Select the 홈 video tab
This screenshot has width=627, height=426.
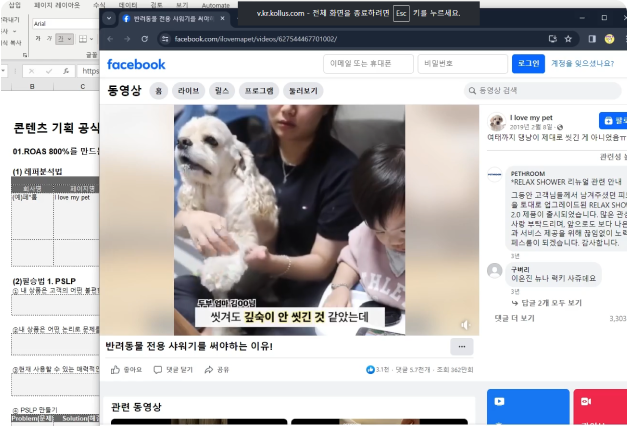coord(159,91)
